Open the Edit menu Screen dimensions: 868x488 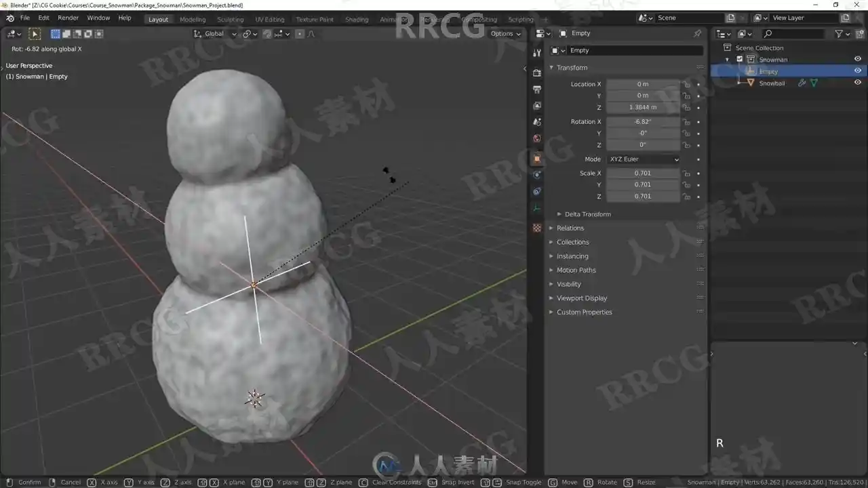[x=43, y=18]
